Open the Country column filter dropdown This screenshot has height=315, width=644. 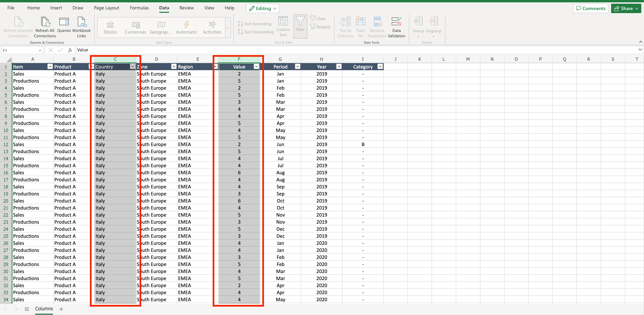click(132, 66)
